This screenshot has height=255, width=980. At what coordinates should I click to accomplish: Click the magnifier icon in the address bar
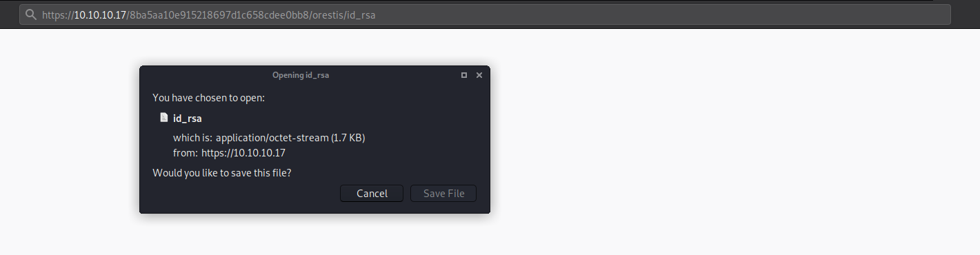(x=30, y=14)
